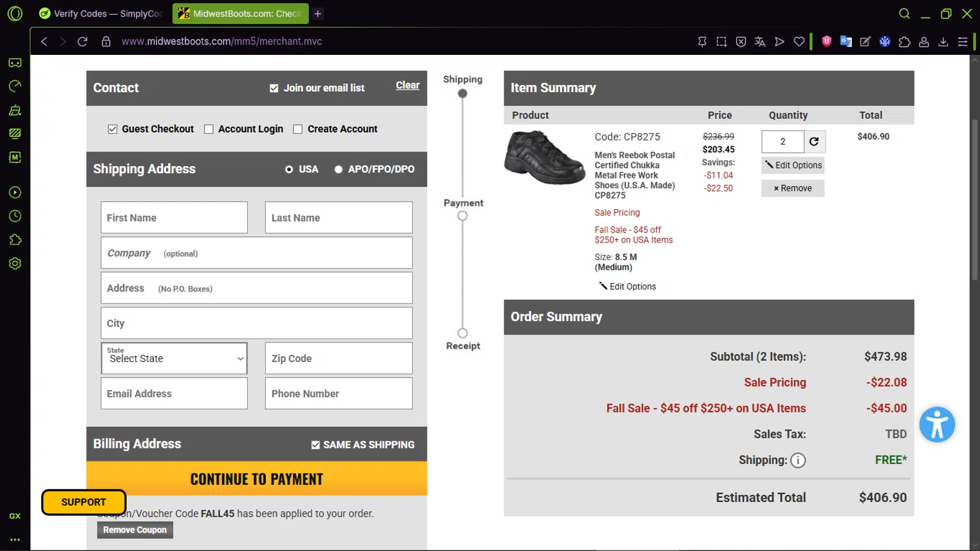The image size is (980, 551).
Task: Open a new tab with plus button
Action: (318, 14)
